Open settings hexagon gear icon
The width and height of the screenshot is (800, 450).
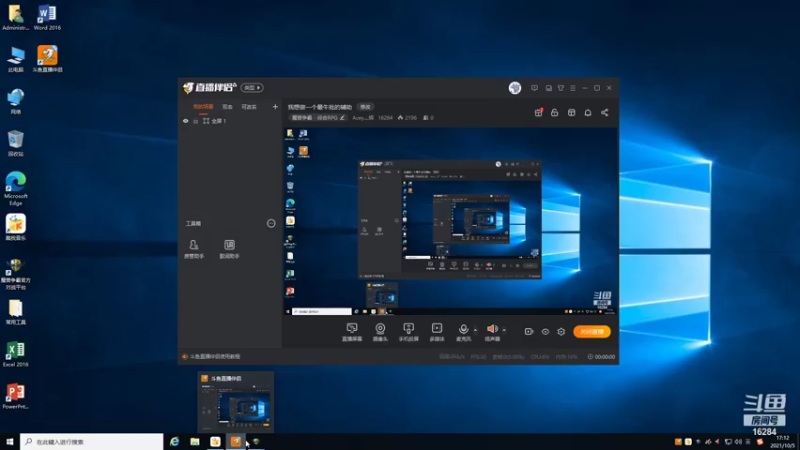point(561,332)
